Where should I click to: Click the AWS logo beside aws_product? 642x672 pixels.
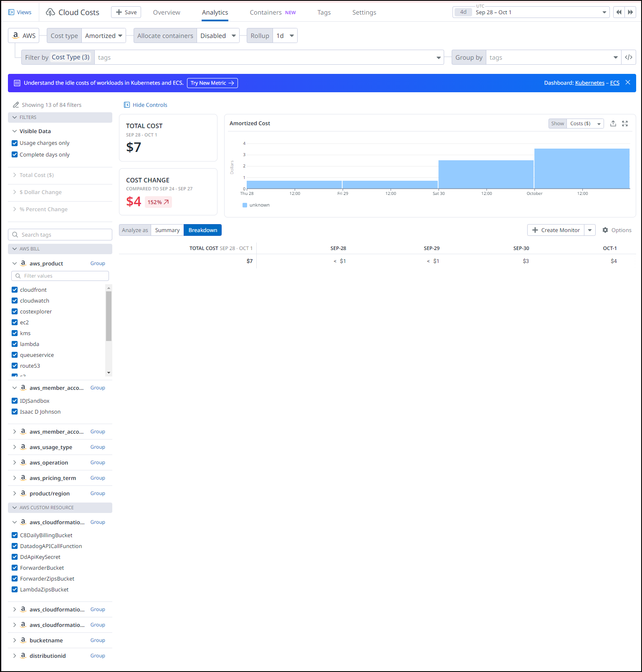[23, 263]
